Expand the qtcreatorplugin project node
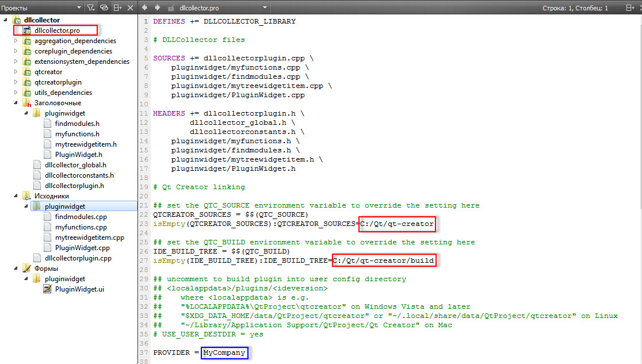Image resolution: width=642 pixels, height=364 pixels. (16, 82)
